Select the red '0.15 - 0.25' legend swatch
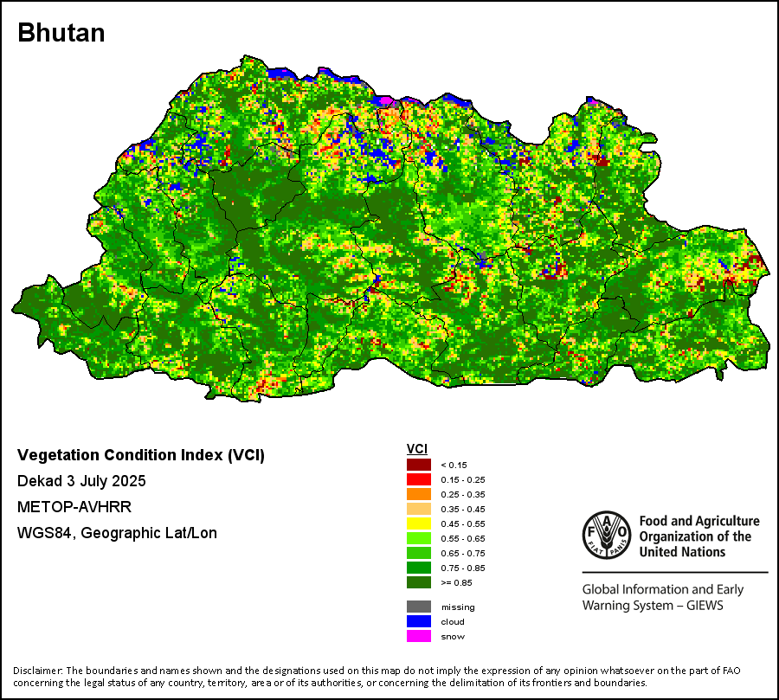 tap(419, 480)
